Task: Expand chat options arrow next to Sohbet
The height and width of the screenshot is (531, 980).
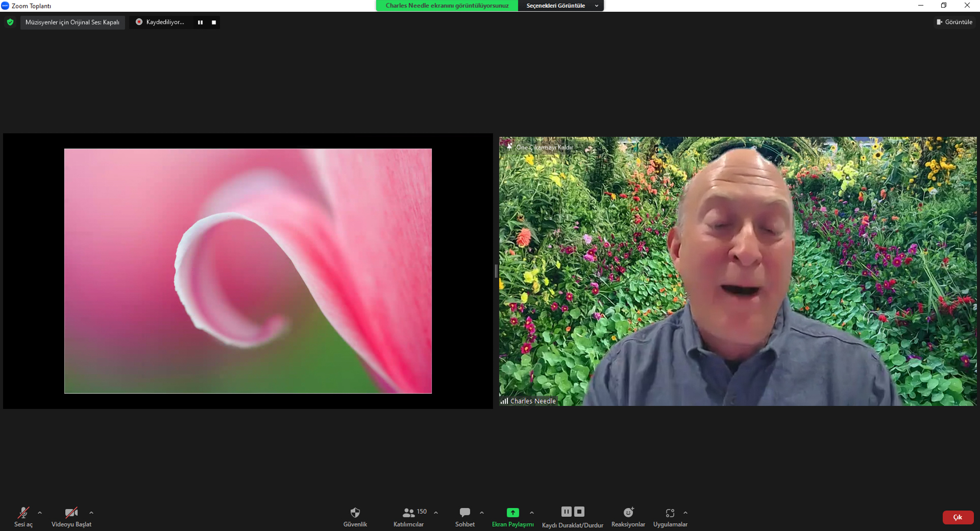Action: point(482,513)
